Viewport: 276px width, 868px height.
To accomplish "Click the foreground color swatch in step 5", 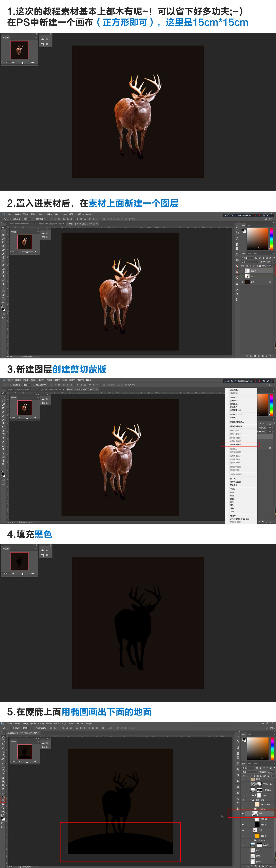I will [244, 739].
